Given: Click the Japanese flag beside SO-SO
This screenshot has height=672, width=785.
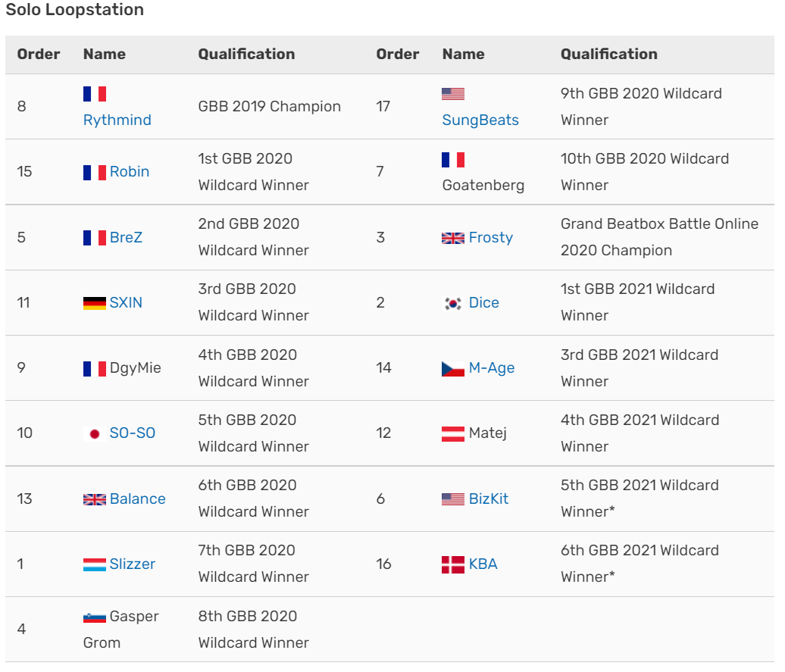Looking at the screenshot, I should pyautogui.click(x=95, y=433).
